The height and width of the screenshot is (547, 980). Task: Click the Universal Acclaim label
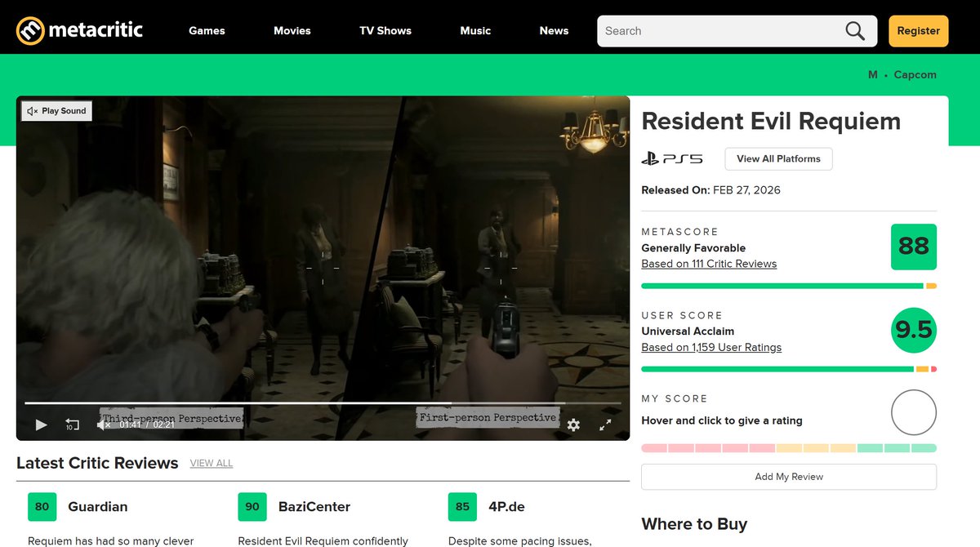coord(688,331)
